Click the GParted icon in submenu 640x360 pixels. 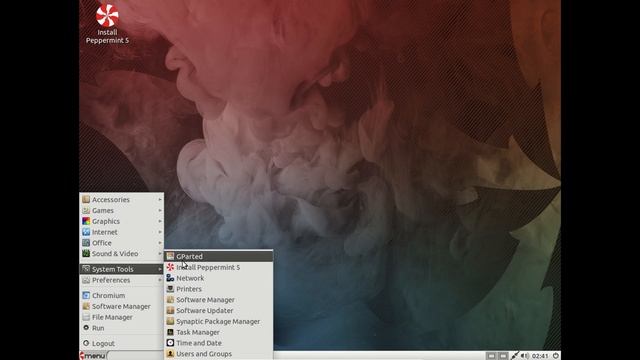(x=170, y=256)
